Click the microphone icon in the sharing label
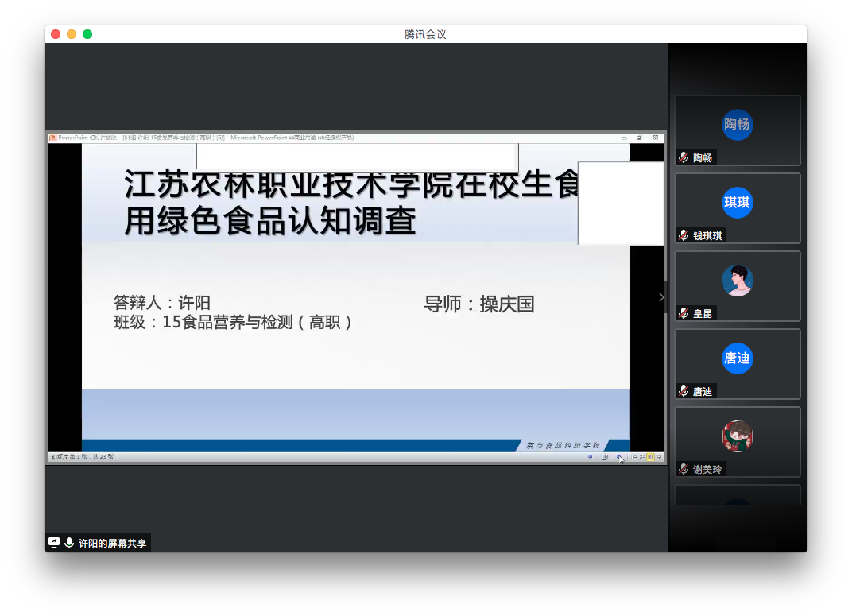This screenshot has width=852, height=616. [69, 543]
